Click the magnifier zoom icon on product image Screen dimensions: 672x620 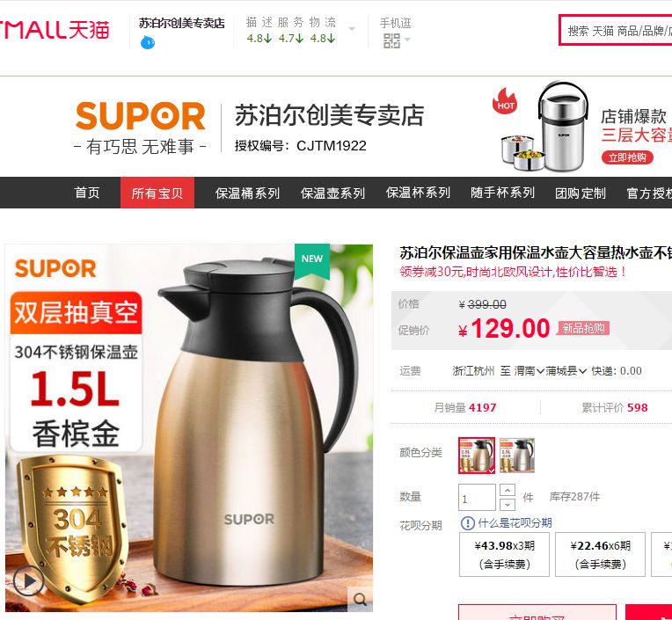click(360, 599)
